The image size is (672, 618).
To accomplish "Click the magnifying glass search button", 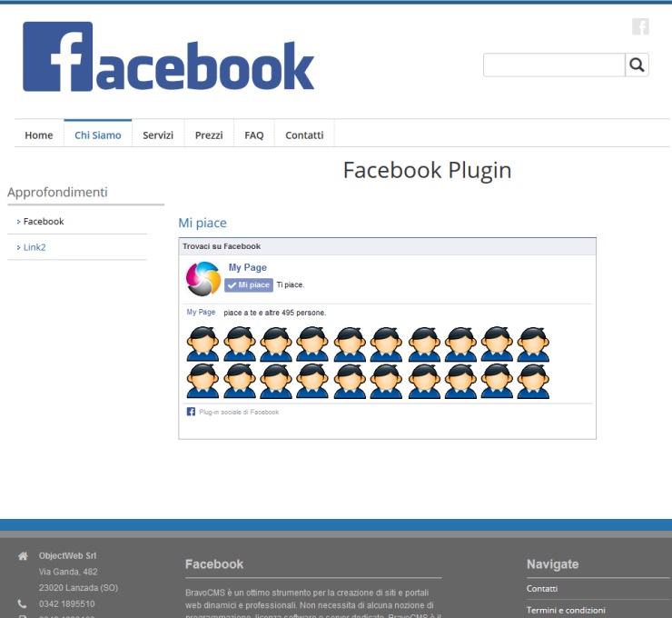I will tap(637, 65).
